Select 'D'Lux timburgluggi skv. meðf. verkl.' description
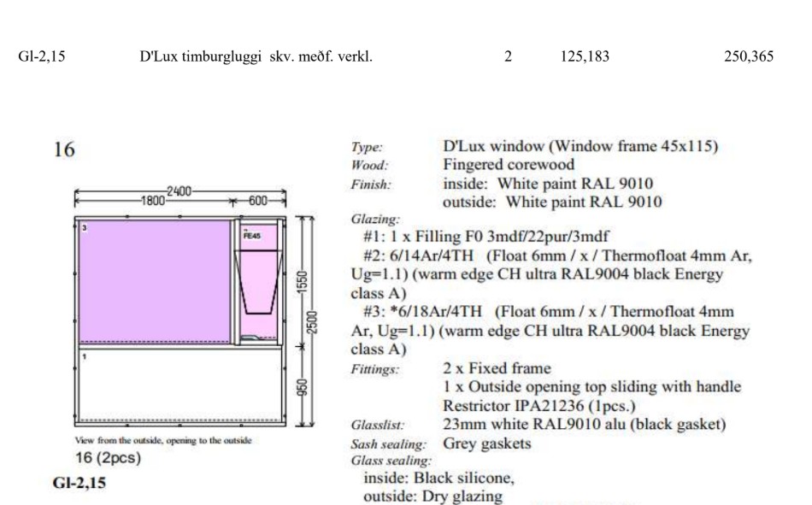Viewport: 812px width, 505px height. click(256, 56)
